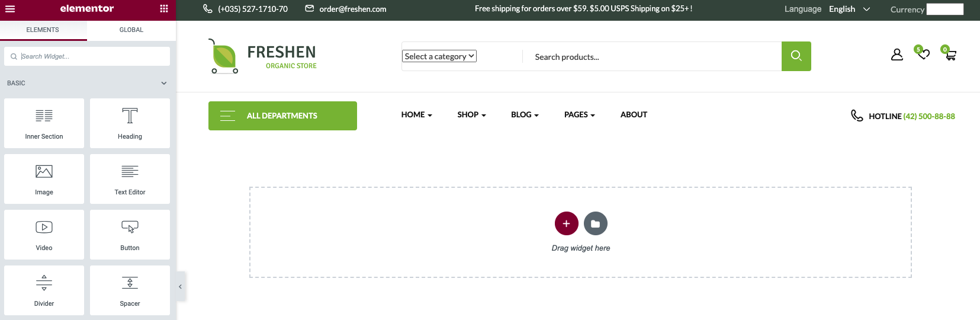
Task: Open the wishlist heart icon
Action: click(923, 55)
